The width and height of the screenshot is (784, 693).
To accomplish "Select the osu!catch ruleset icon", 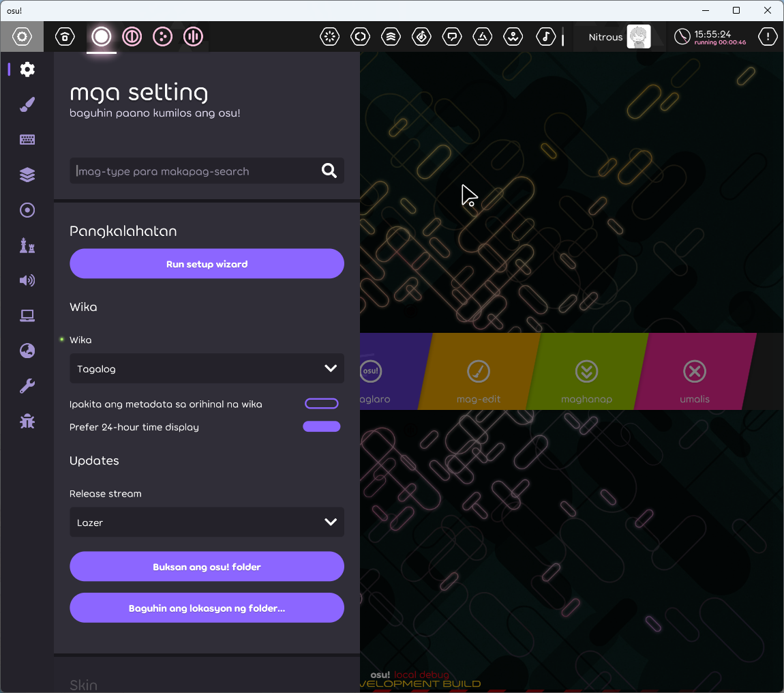I will click(162, 37).
